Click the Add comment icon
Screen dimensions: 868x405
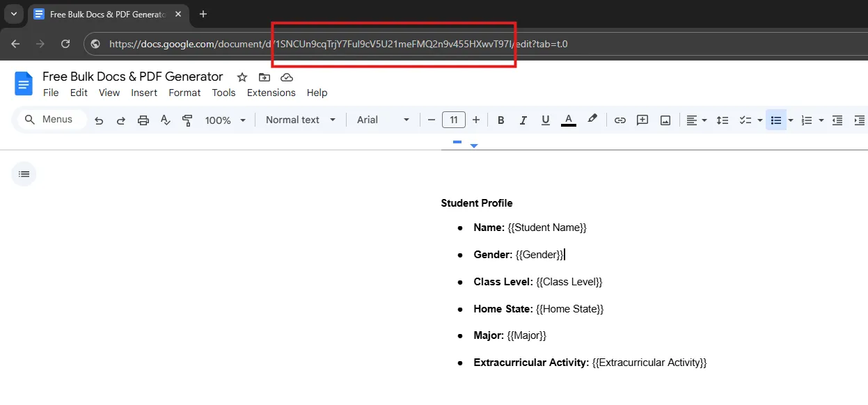642,120
